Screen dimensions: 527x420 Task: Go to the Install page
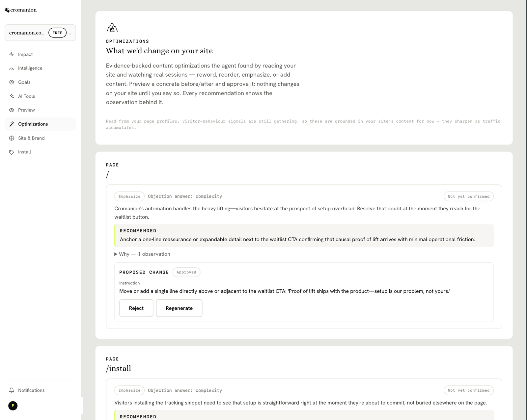tap(40, 152)
